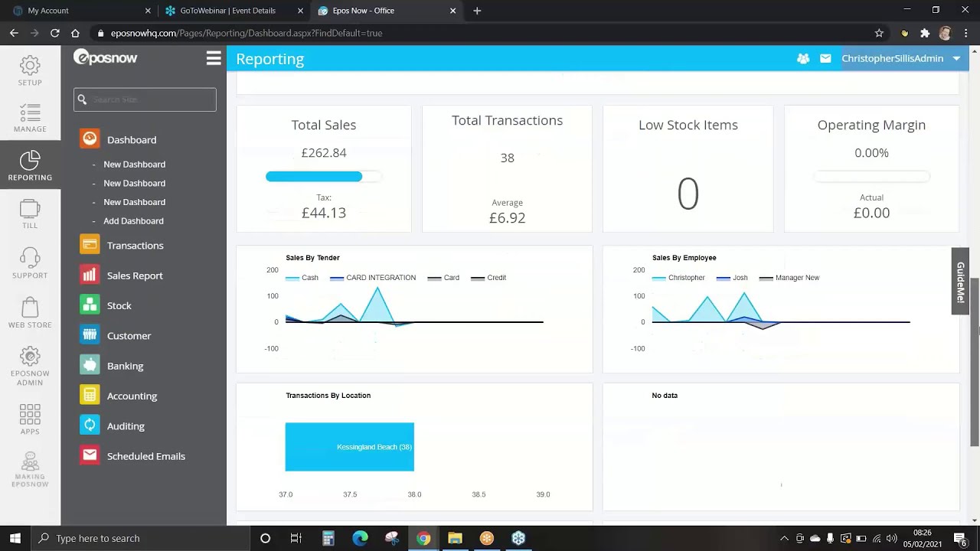The height and width of the screenshot is (551, 980).
Task: Open the Making Eposnow icon
Action: (30, 461)
